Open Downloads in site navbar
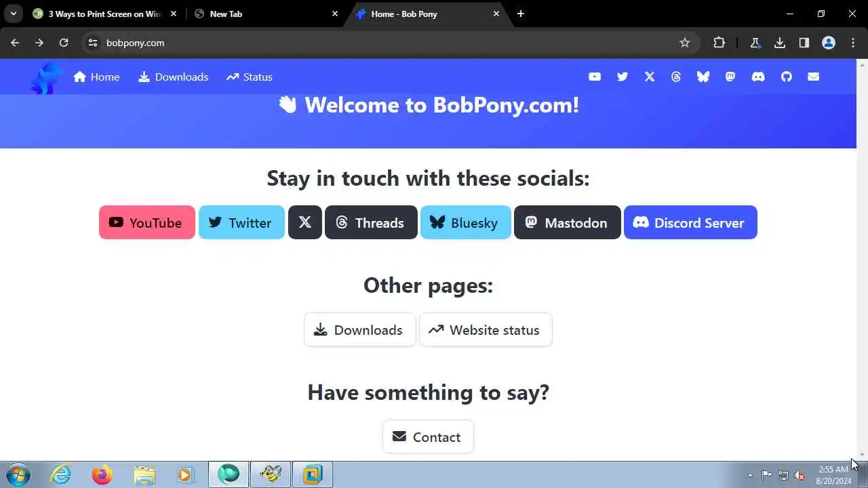Screen dimensions: 868x488 (174, 77)
